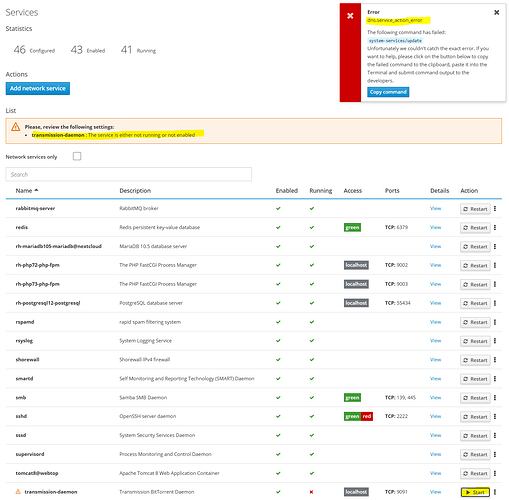Open the kebab dropdown for smb row
509x500 pixels.
[x=495, y=397]
